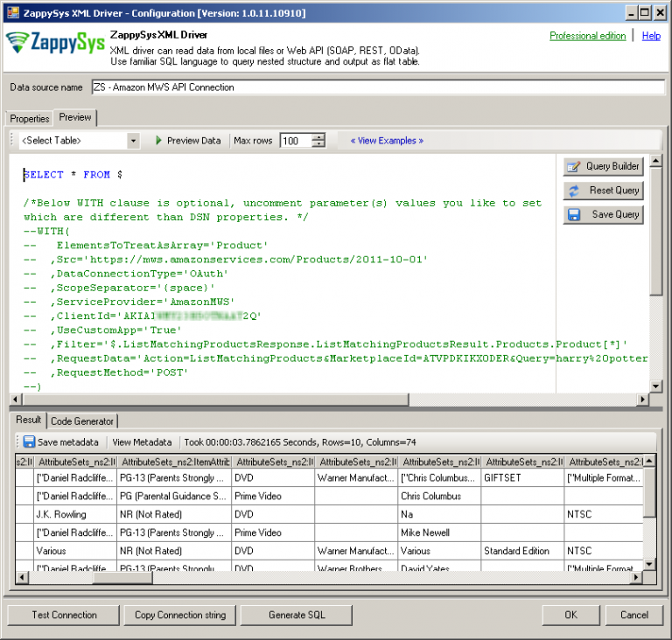Click the RequestMethod='POST' line

pos(122,372)
